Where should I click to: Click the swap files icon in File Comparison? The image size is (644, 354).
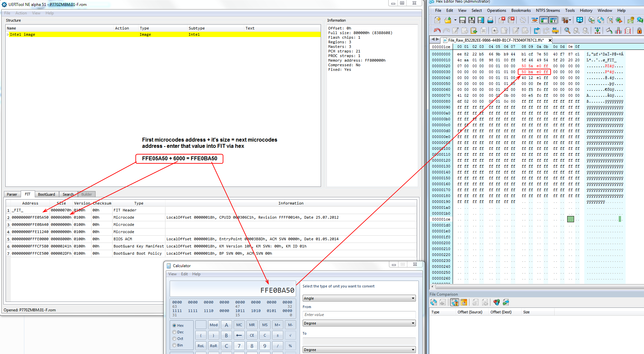tap(506, 302)
